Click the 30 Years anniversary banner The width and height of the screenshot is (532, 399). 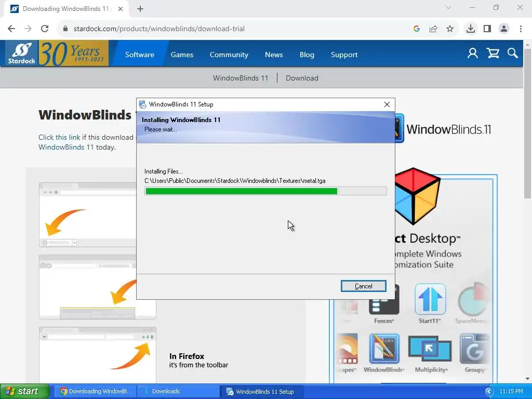pyautogui.click(x=74, y=53)
